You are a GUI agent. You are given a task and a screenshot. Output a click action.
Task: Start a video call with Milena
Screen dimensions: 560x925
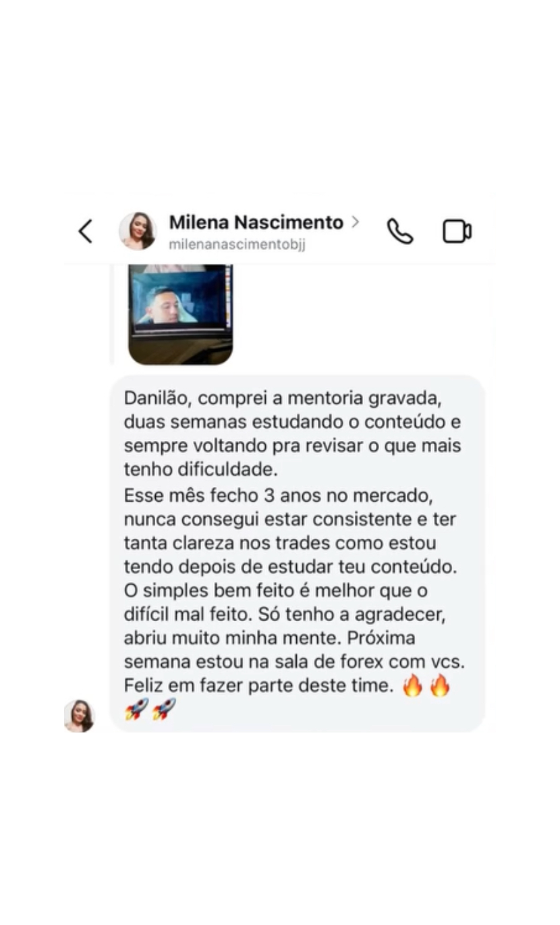[x=457, y=232]
